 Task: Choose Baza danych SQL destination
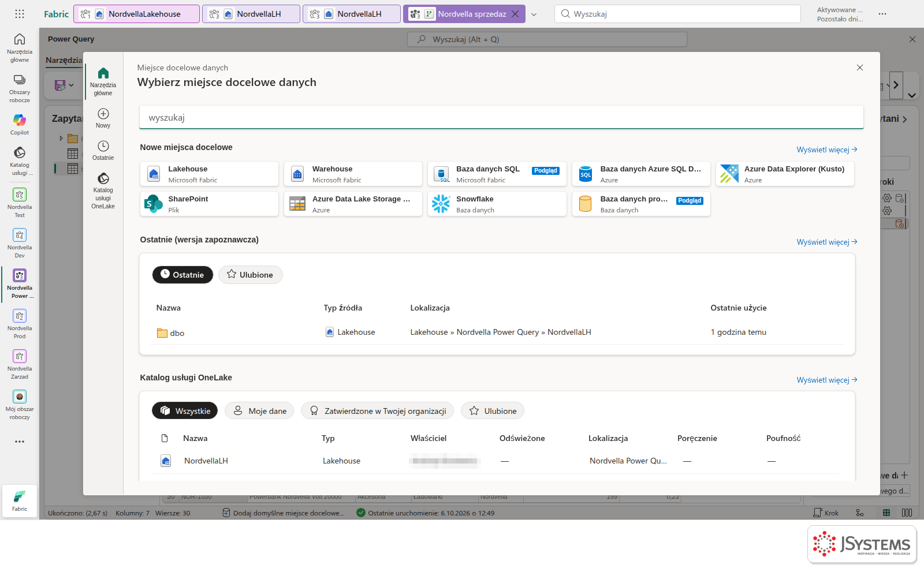(x=497, y=174)
